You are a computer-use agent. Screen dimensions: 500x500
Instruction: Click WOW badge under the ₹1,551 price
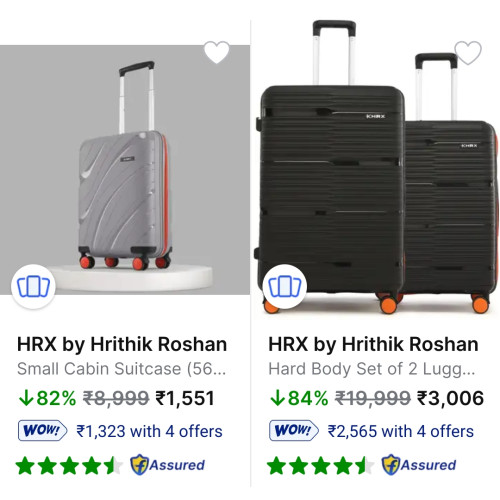click(x=43, y=431)
